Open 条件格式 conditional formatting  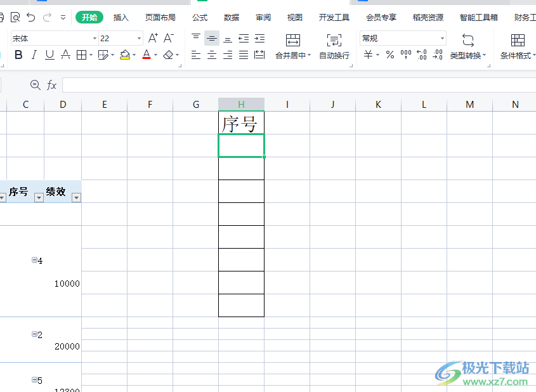coord(518,46)
